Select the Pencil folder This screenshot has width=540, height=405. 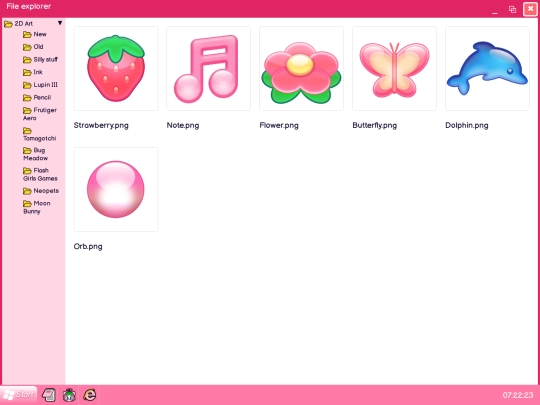click(x=37, y=98)
